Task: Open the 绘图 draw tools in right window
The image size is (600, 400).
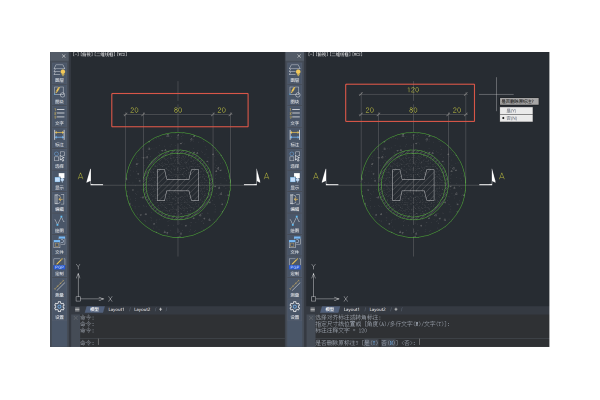Action: [295, 224]
